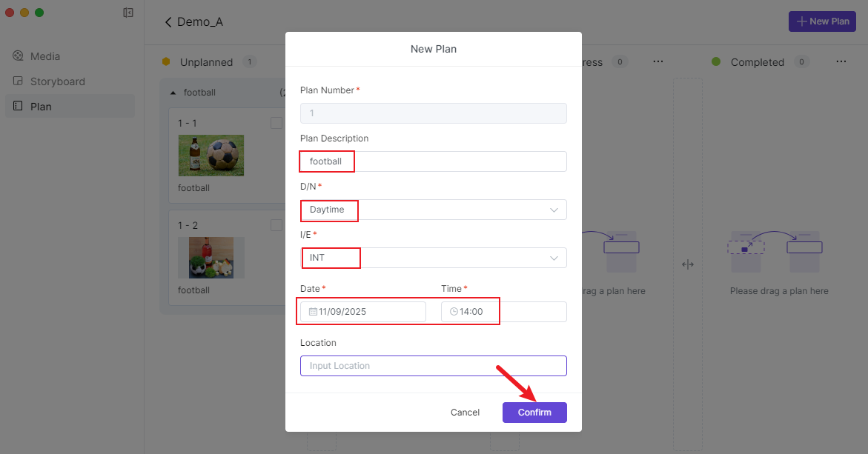Switch to the Storyboard section

(57, 81)
